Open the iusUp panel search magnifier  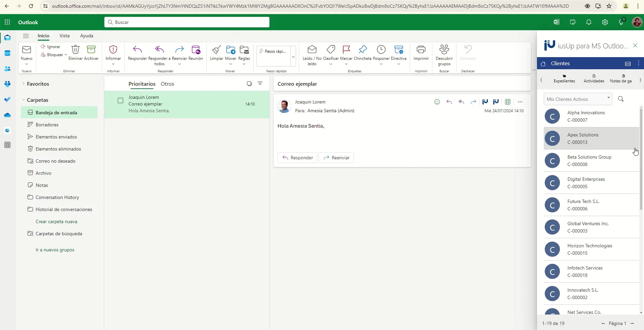click(621, 99)
